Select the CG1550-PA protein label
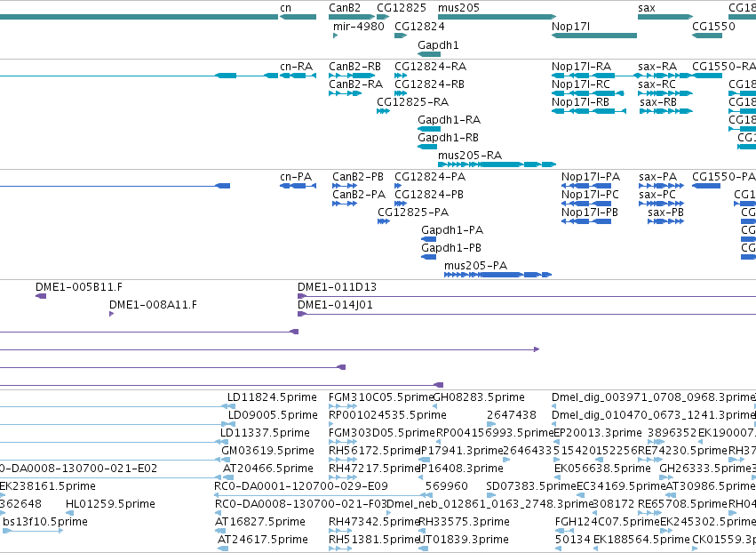Viewport: 756px width, 553px height. tap(723, 177)
